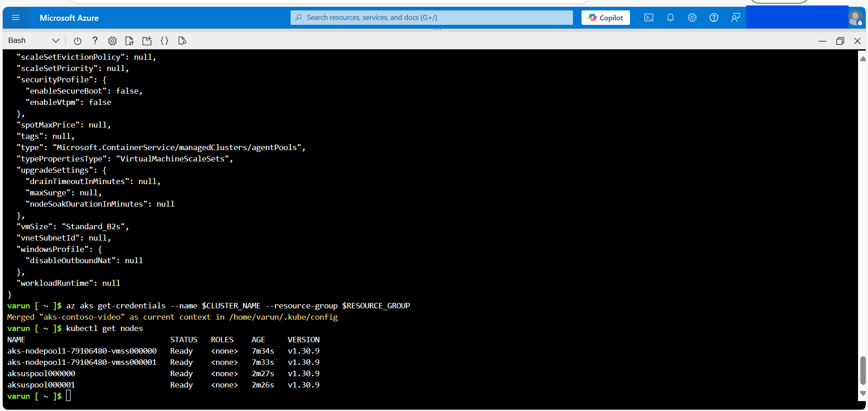Click the Microsoft Azure home link
868x411 pixels.
point(69,18)
